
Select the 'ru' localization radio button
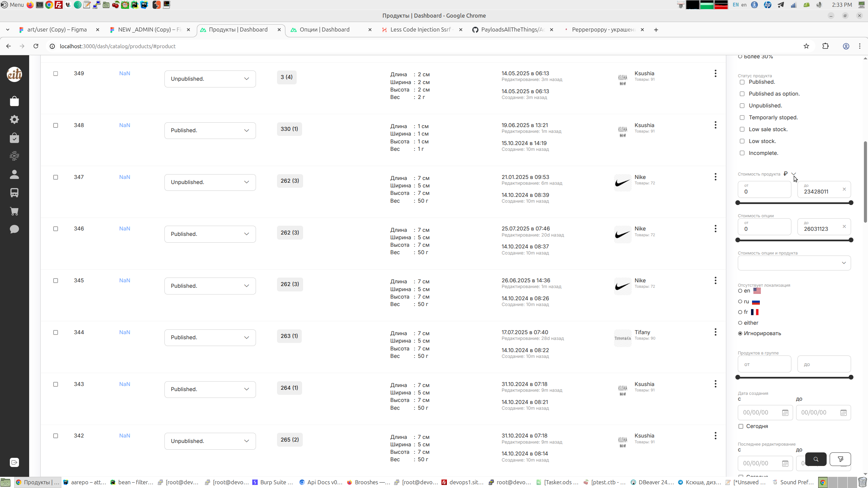(740, 302)
